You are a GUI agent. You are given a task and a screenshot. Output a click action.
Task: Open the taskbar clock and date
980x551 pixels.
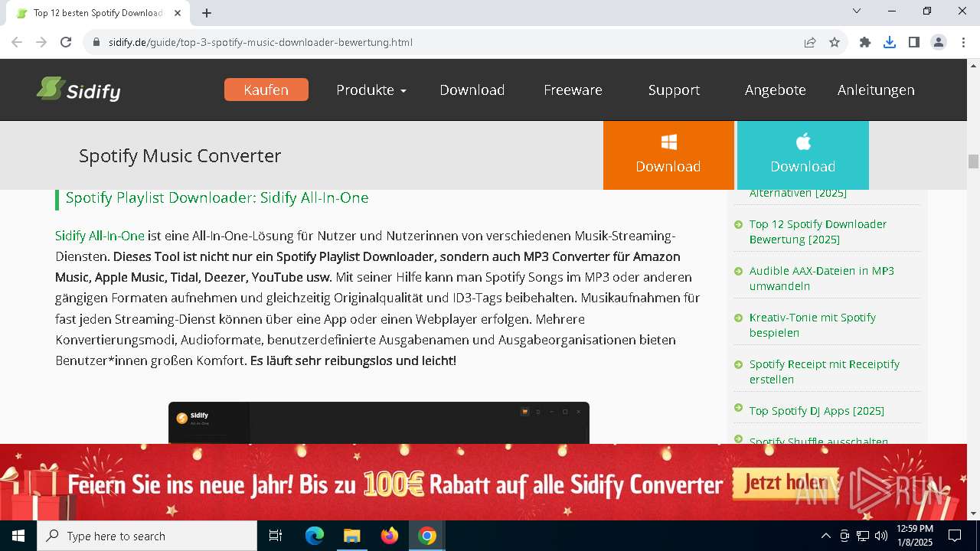914,536
